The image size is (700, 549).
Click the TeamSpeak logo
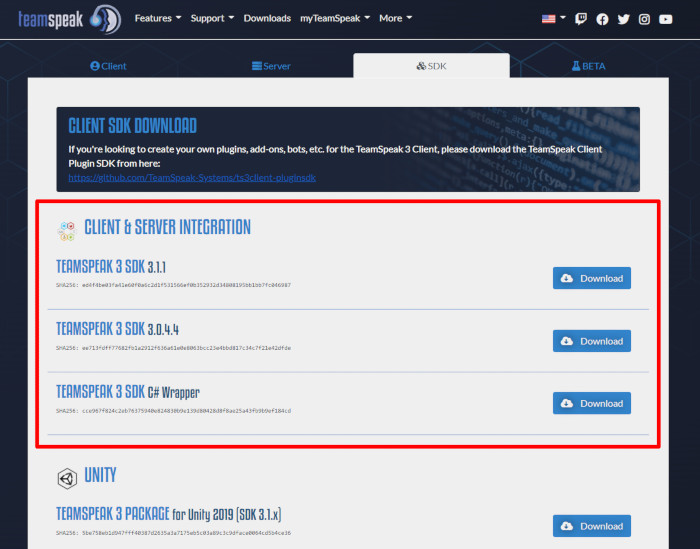pyautogui.click(x=70, y=19)
